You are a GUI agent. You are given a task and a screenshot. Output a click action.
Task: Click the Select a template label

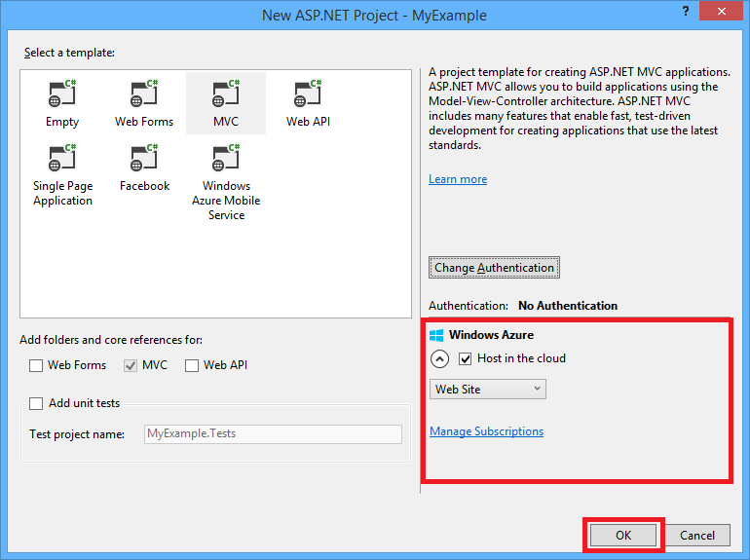click(69, 53)
